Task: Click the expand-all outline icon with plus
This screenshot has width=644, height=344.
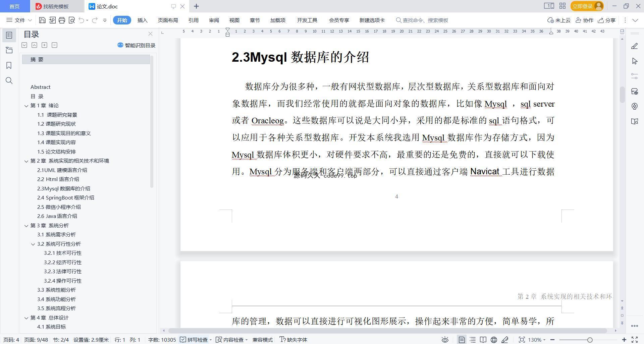Action: pyautogui.click(x=44, y=45)
